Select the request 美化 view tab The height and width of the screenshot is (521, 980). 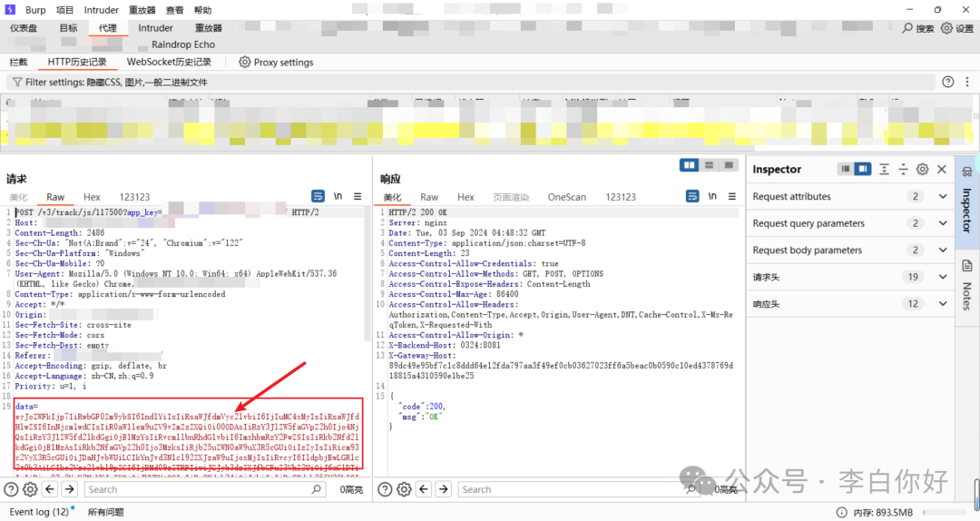point(19,197)
